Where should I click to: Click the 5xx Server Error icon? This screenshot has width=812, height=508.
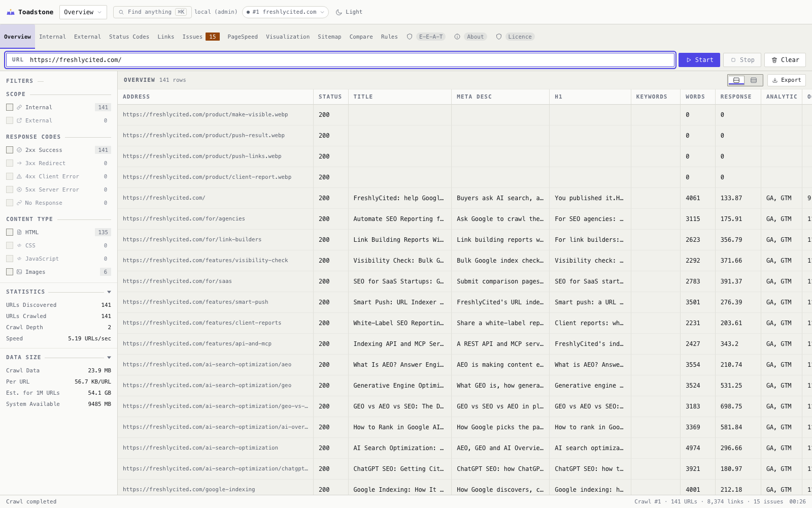click(19, 189)
